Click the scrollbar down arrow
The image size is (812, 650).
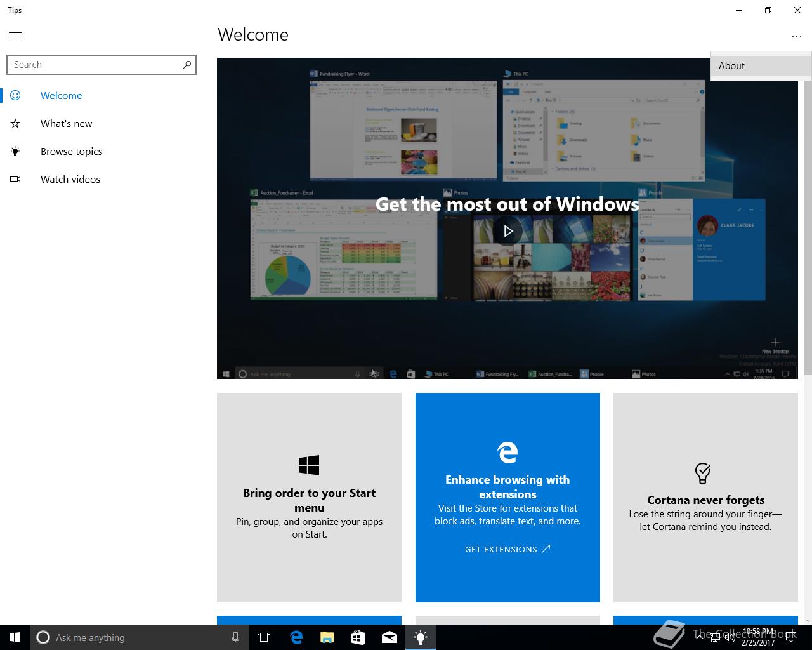click(808, 620)
